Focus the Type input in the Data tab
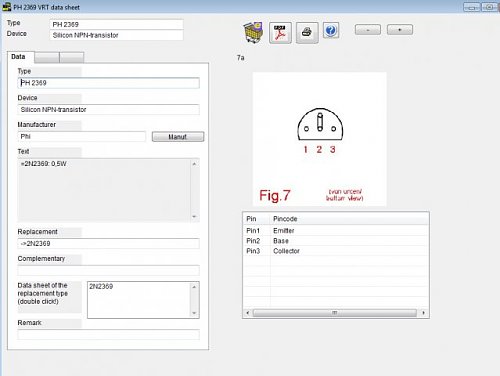The width and height of the screenshot is (500, 376). pyautogui.click(x=108, y=83)
